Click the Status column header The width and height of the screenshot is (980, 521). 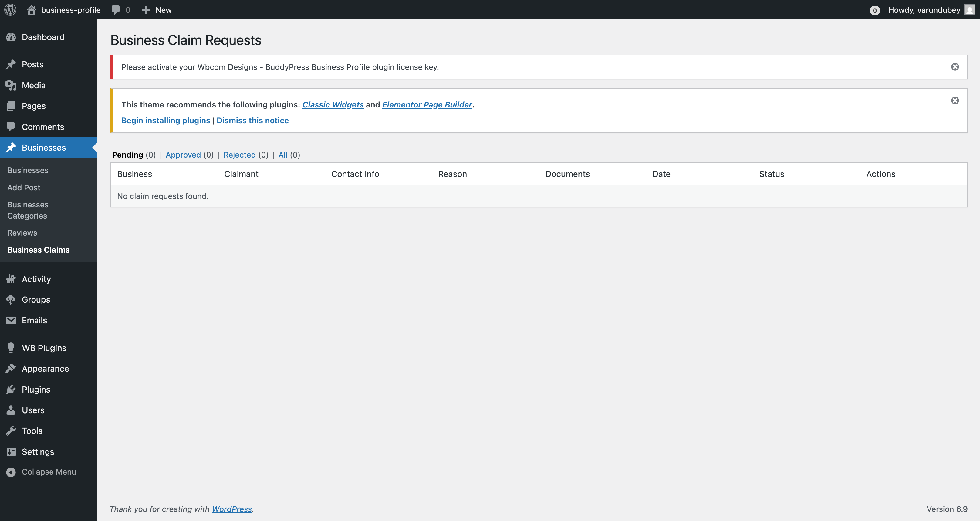(x=772, y=174)
